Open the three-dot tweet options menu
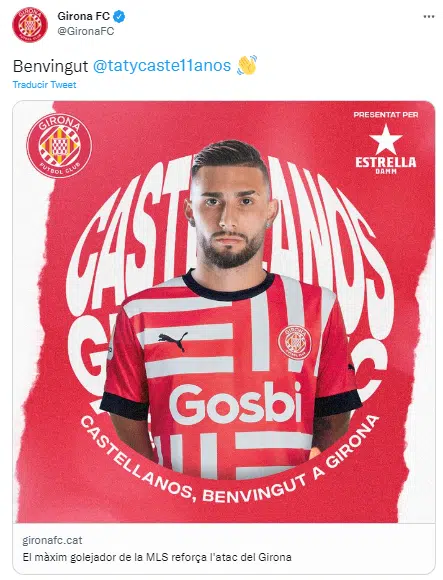The width and height of the screenshot is (443, 580). pos(429,17)
